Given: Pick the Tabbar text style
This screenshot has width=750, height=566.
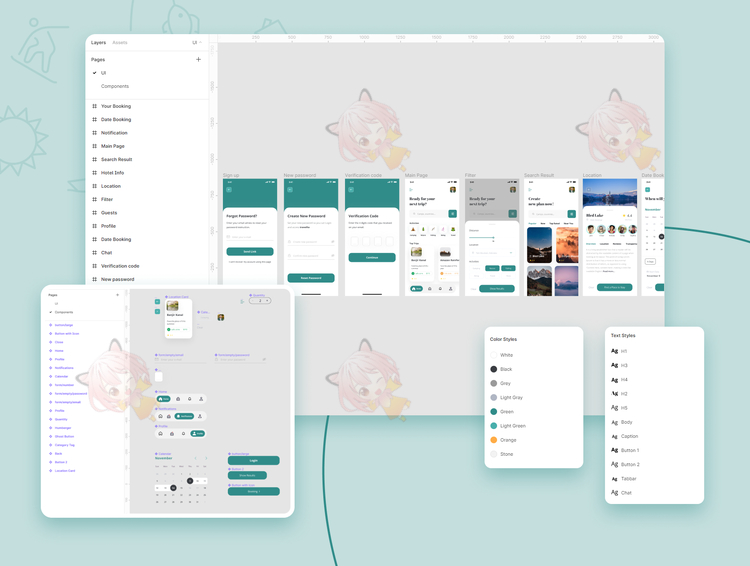Looking at the screenshot, I should click(624, 478).
